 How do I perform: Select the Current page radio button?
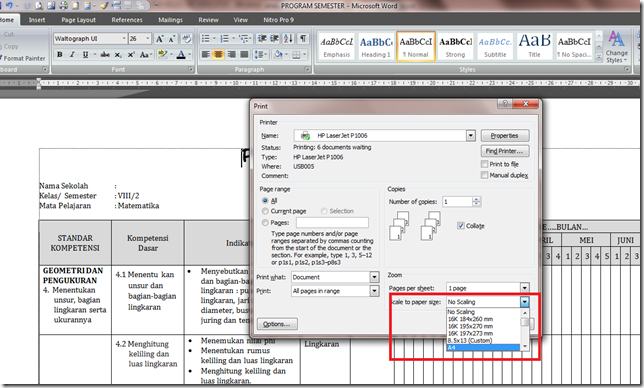click(x=265, y=211)
